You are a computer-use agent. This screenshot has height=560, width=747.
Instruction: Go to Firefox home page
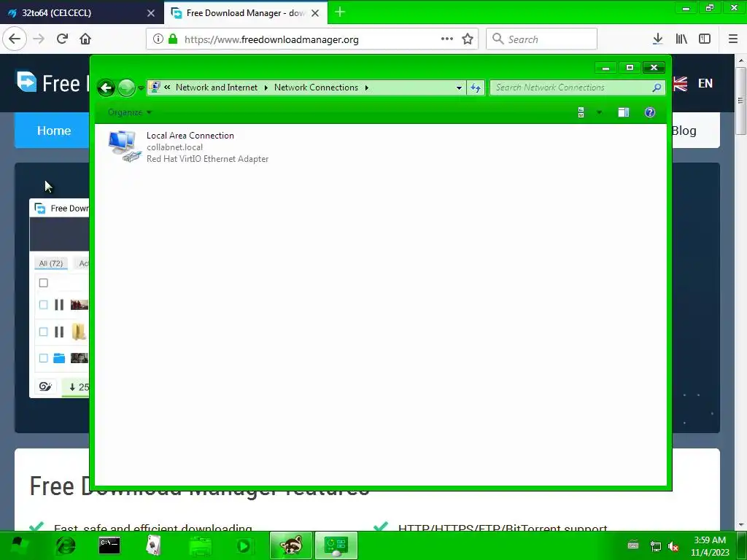tap(85, 39)
